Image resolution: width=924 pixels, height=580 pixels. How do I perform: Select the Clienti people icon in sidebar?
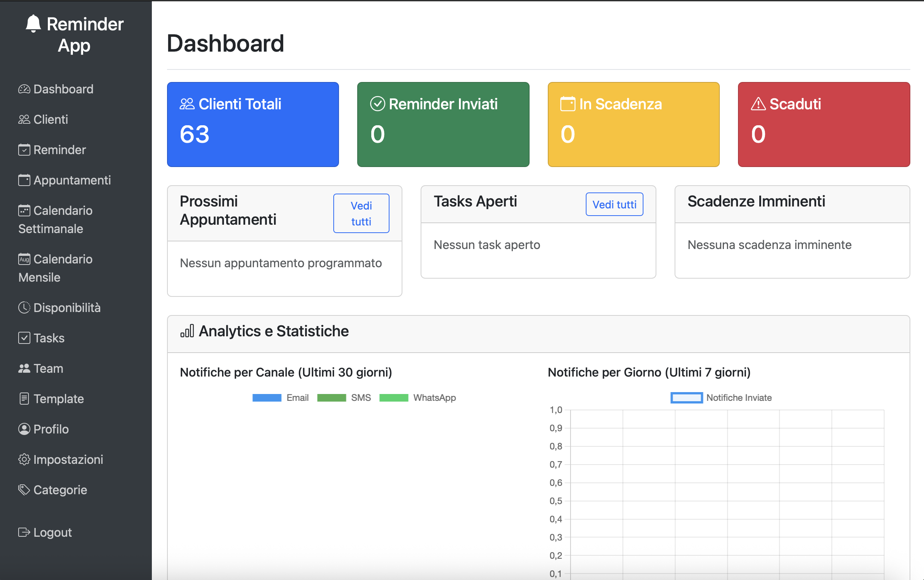coord(24,119)
